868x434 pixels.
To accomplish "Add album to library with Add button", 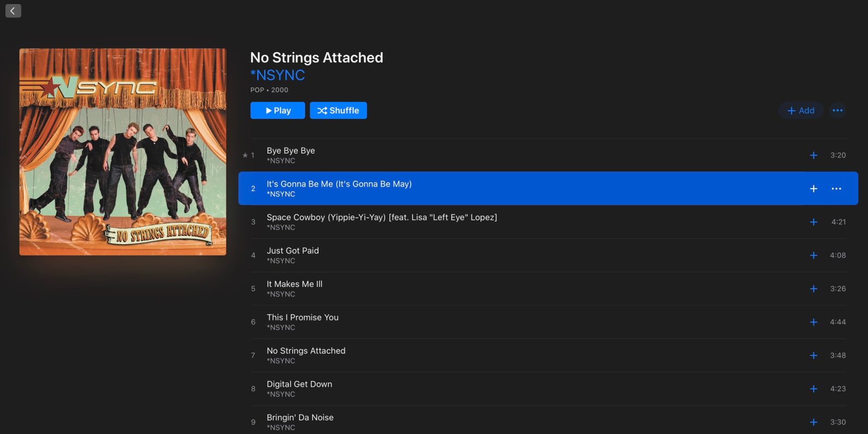I will tap(801, 111).
